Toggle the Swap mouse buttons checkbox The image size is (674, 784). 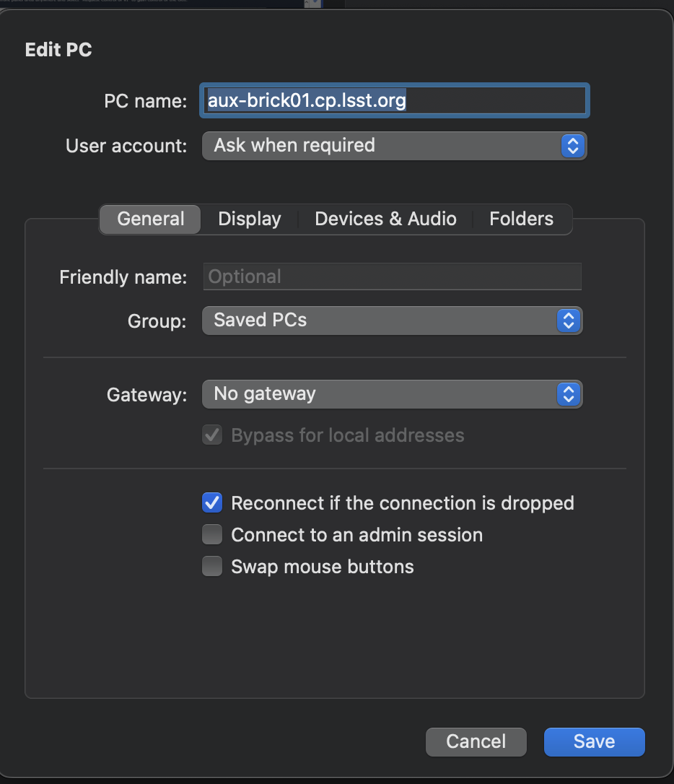coord(212,567)
